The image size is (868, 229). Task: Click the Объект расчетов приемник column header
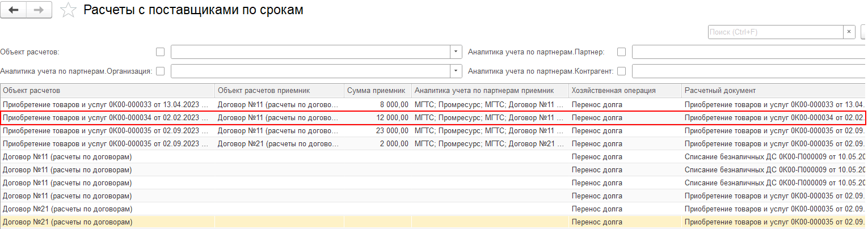pyautogui.click(x=279, y=91)
